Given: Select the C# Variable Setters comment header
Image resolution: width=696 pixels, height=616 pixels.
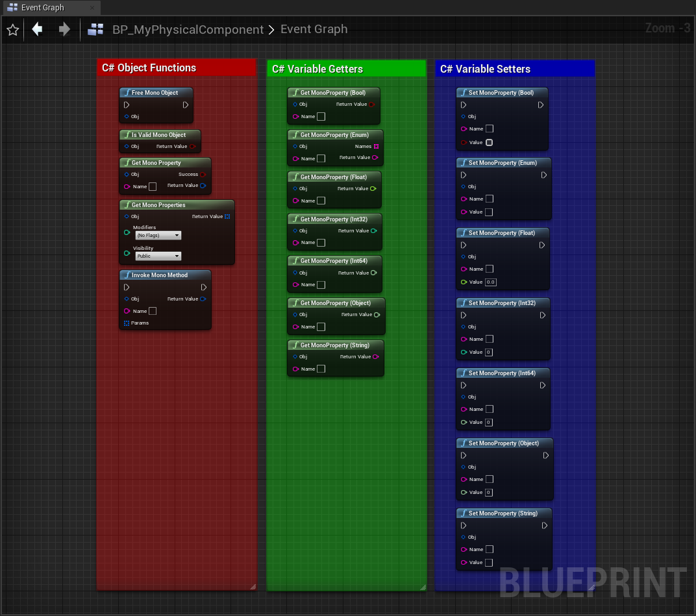Looking at the screenshot, I should [x=515, y=69].
